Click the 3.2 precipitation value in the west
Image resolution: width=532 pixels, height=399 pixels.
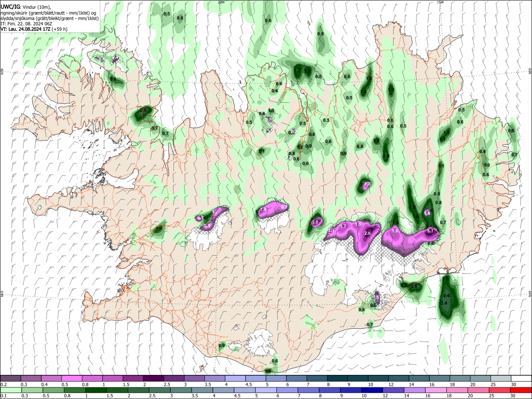pyautogui.click(x=158, y=228)
